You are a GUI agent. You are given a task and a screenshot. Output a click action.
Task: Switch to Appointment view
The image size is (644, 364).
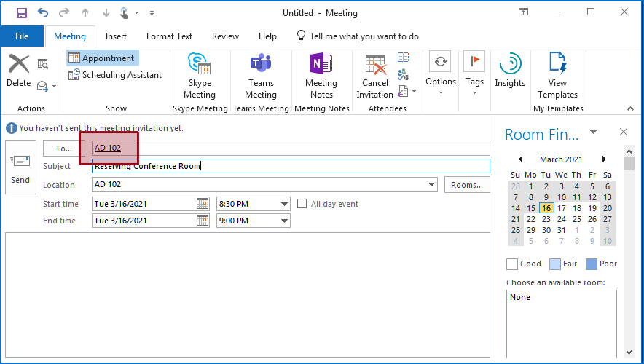[102, 58]
